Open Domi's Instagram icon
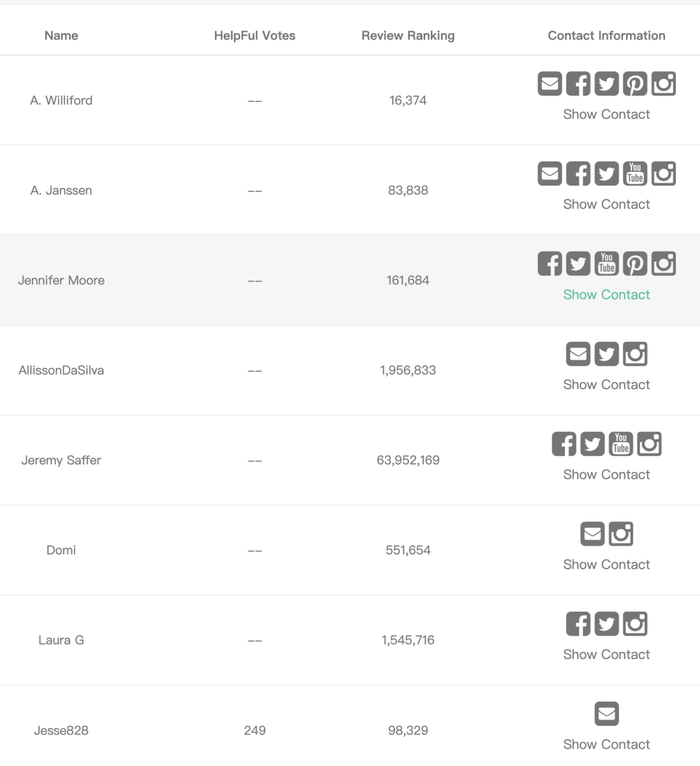Viewport: 700px width, 766px height. [621, 534]
